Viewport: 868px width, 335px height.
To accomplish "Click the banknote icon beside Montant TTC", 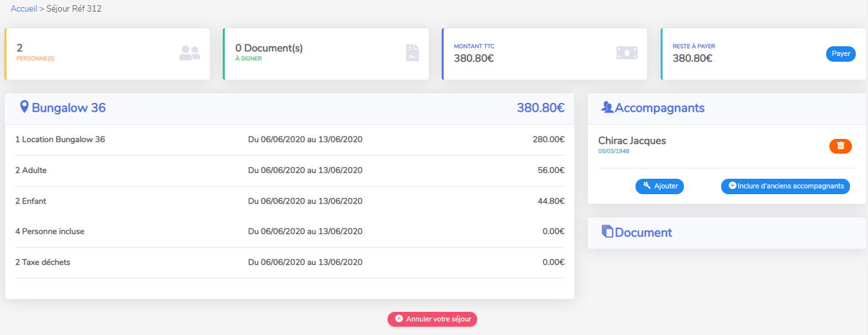I will [x=627, y=53].
